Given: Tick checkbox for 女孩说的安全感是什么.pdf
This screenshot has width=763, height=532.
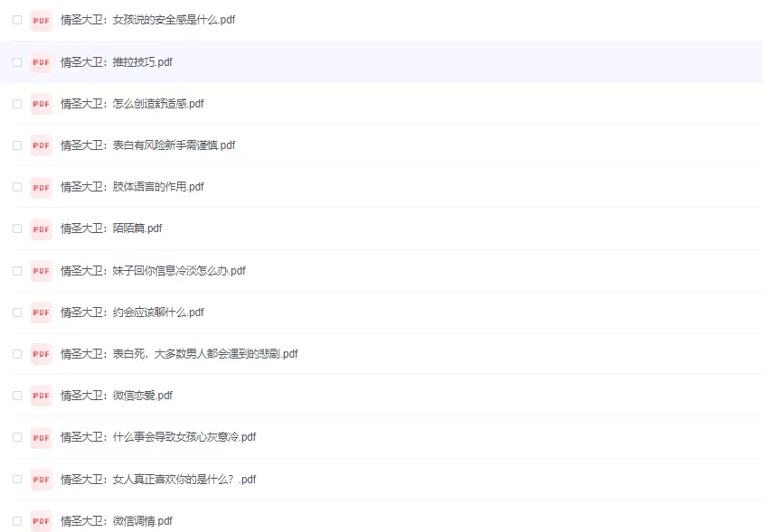Looking at the screenshot, I should pos(17,20).
